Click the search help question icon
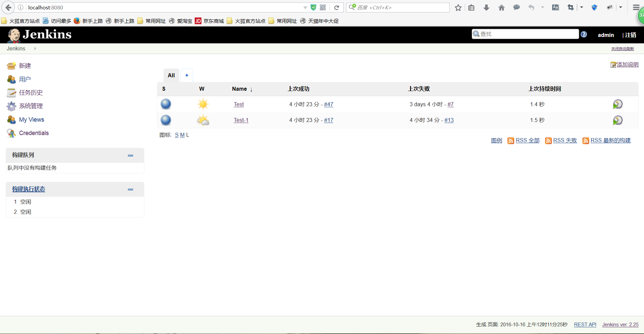 coord(584,34)
